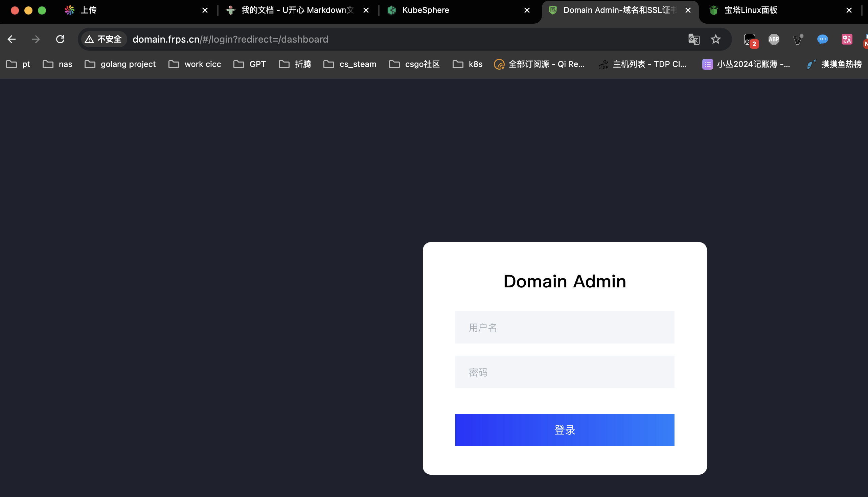The height and width of the screenshot is (497, 868).
Task: Open Google Translate from the address bar
Action: click(693, 39)
